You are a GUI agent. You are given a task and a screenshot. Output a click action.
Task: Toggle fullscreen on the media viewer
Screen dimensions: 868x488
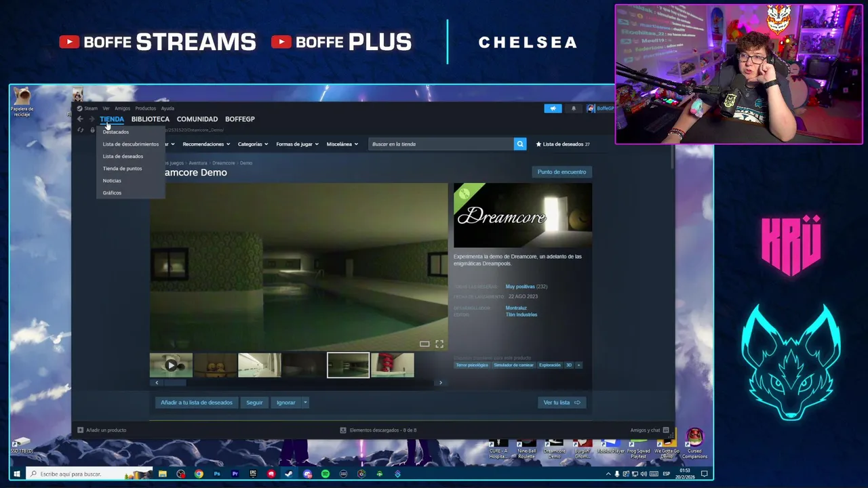tap(439, 344)
